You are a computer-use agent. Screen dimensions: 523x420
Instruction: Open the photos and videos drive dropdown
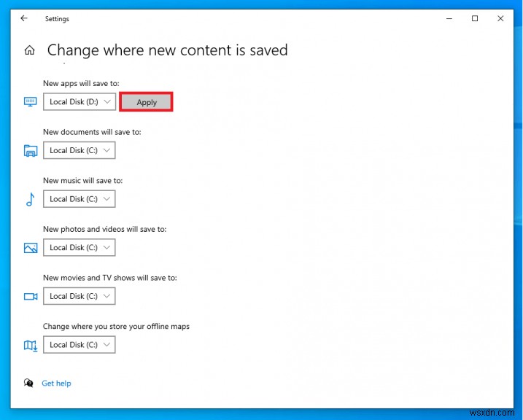tap(80, 247)
